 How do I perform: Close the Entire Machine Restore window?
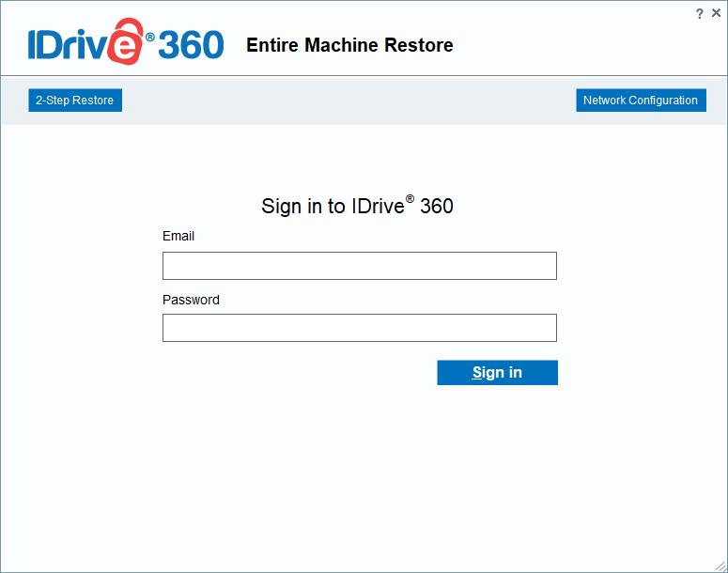716,13
